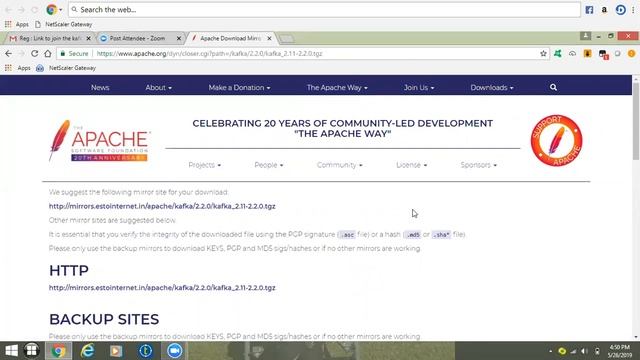Click the blue profile circle icon at top
The width and height of the screenshot is (640, 360).
pos(620,10)
